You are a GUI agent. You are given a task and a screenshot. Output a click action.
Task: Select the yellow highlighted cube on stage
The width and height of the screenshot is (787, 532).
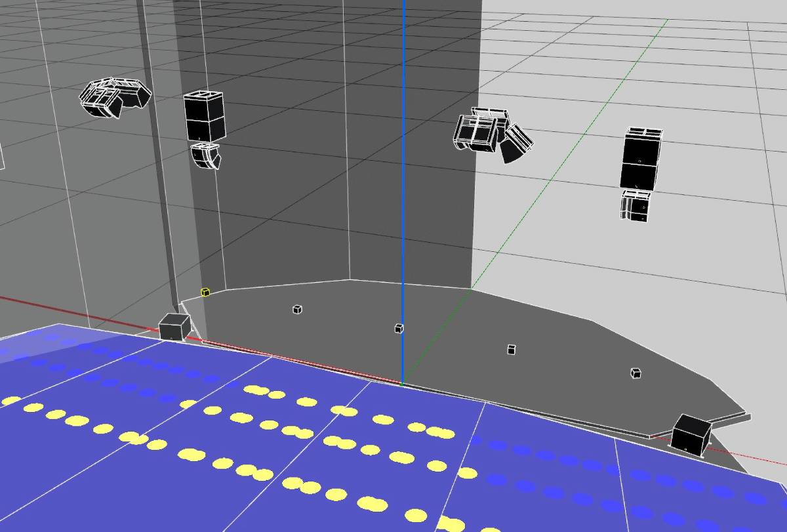tap(205, 292)
